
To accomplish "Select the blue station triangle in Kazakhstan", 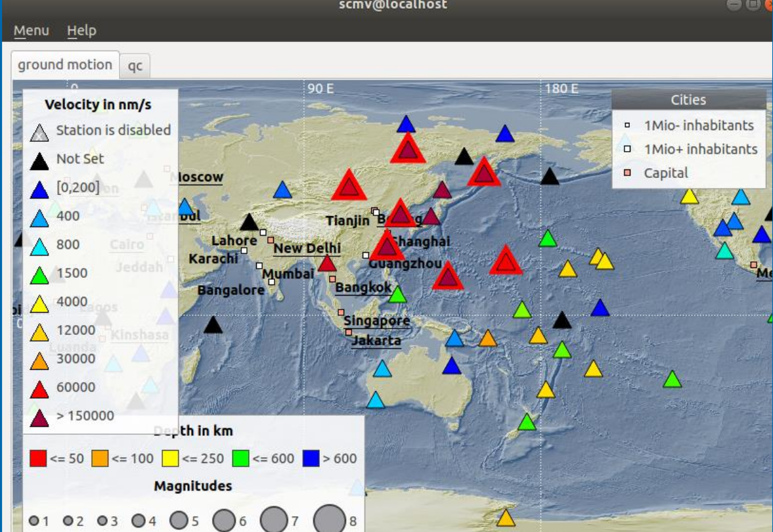I will point(282,189).
